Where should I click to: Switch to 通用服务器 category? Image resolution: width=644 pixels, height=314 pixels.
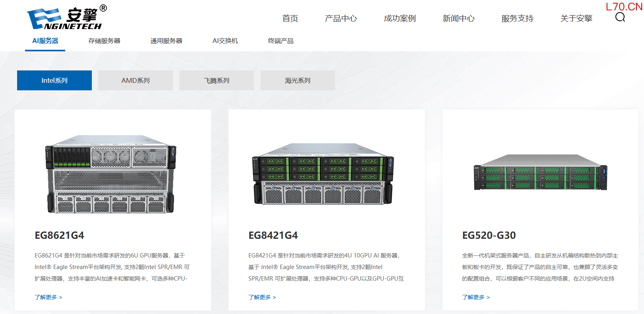point(166,41)
